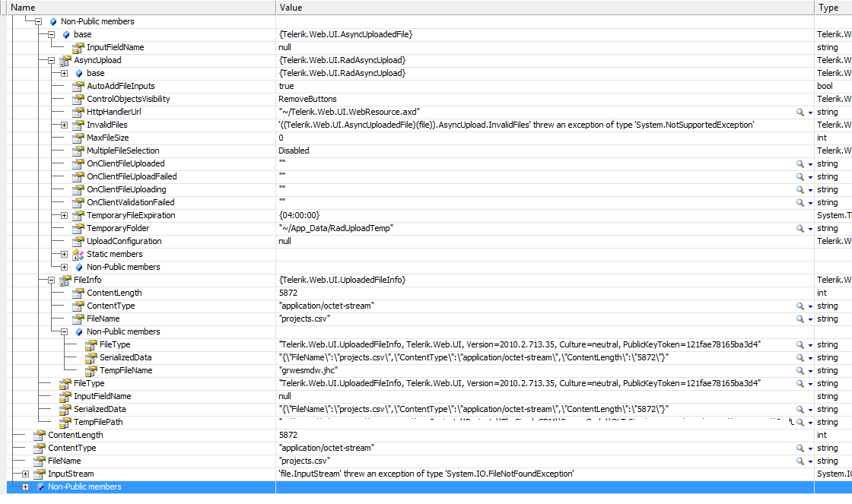Click the AutoAddFileInputs property icon
Image resolution: width=852 pixels, height=504 pixels.
click(78, 86)
